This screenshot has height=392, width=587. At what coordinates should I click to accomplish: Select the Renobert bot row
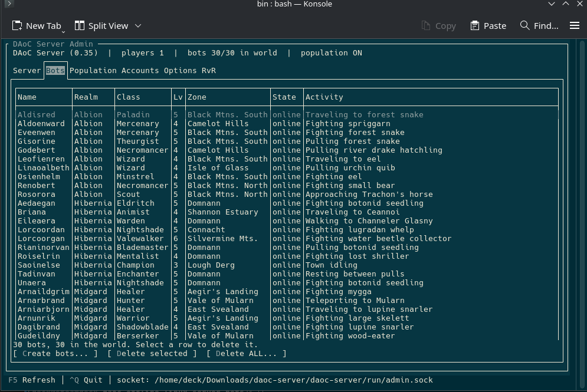tap(287, 186)
